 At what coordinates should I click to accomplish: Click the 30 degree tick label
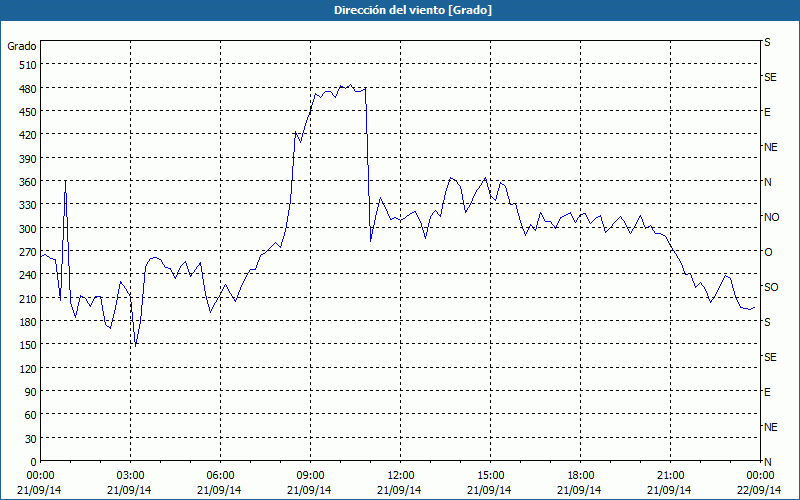tap(31, 439)
